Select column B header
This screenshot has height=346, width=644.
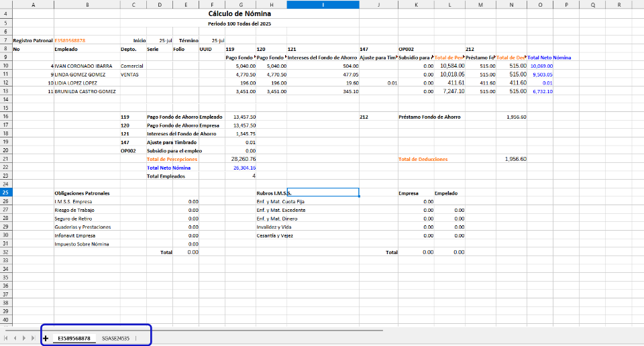pyautogui.click(x=87, y=5)
